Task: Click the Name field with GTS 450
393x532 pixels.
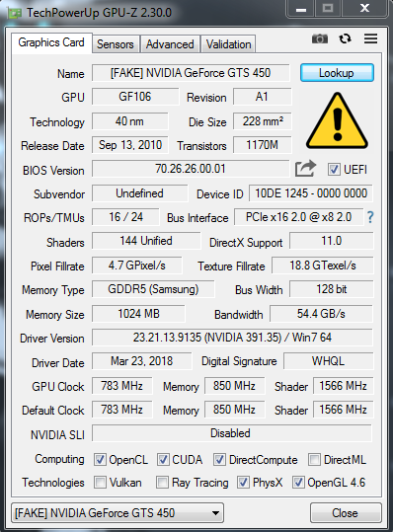Action: click(191, 73)
